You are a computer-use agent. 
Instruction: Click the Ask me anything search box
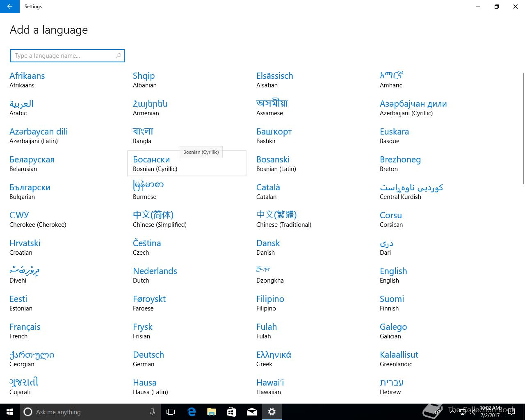tap(90, 412)
